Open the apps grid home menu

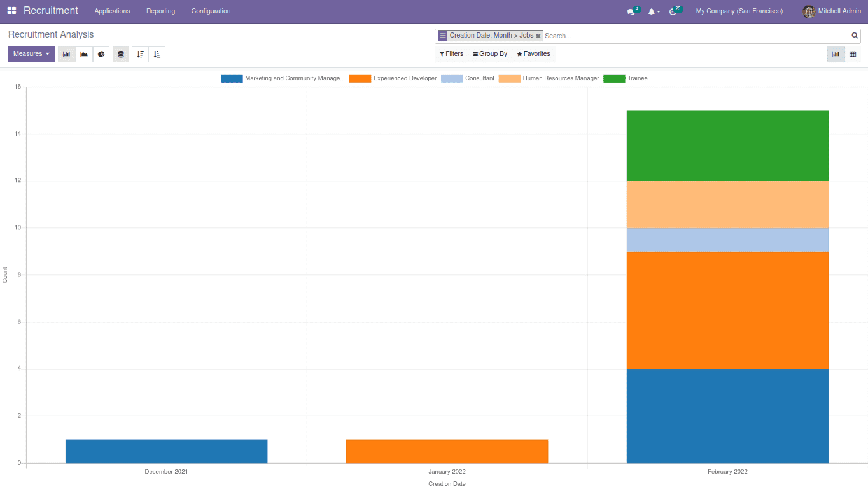click(x=11, y=11)
